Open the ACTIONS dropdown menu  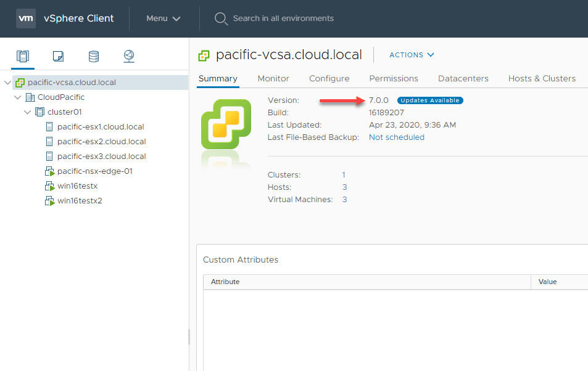pos(412,55)
